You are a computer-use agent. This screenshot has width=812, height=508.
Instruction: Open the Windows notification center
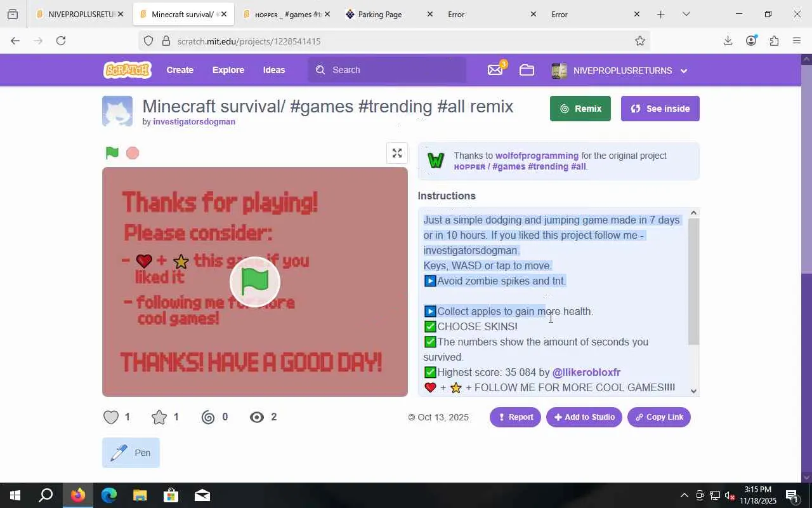coord(792,495)
